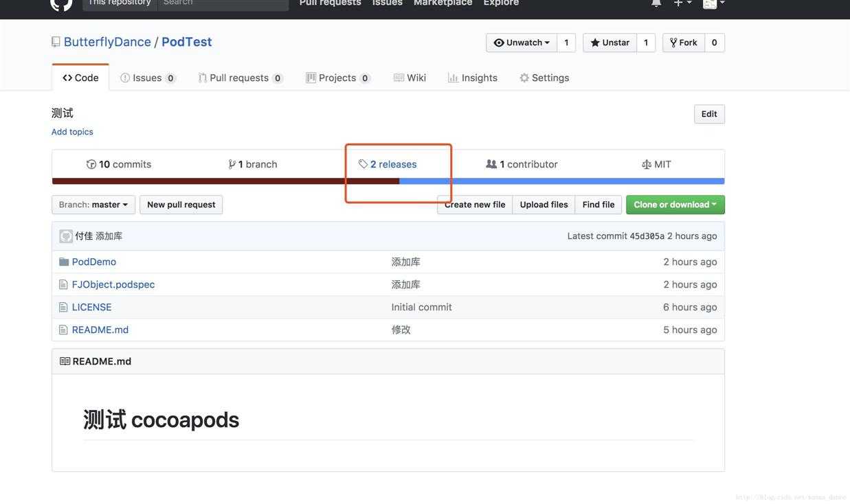Switch to the Insights tab
Screen dimensions: 850x504
coord(473,78)
